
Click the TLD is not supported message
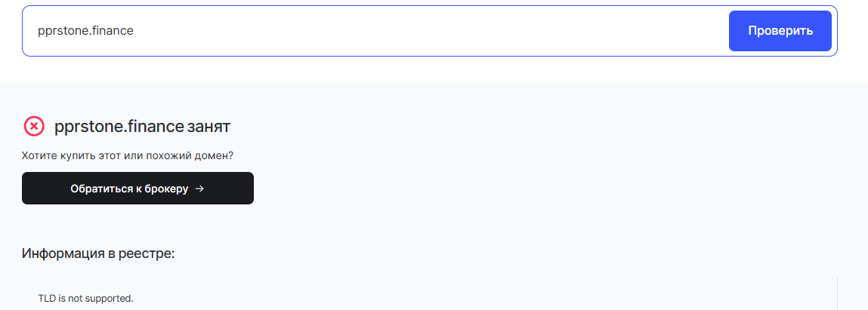click(x=85, y=298)
